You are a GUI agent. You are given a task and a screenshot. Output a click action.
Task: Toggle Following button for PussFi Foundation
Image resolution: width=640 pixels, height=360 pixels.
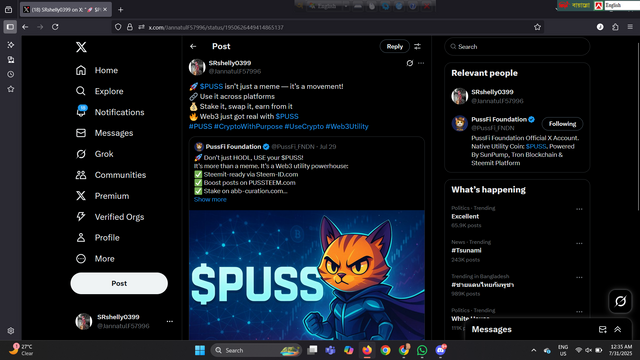pyautogui.click(x=562, y=124)
